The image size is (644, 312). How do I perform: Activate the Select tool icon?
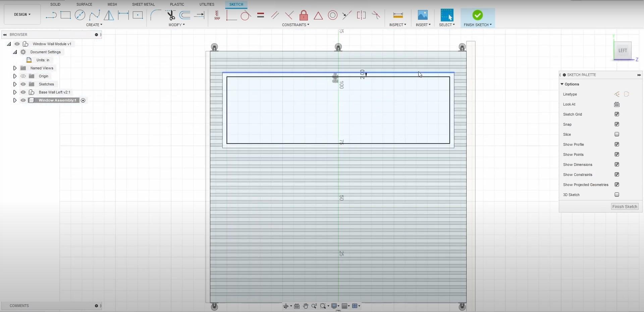(447, 15)
